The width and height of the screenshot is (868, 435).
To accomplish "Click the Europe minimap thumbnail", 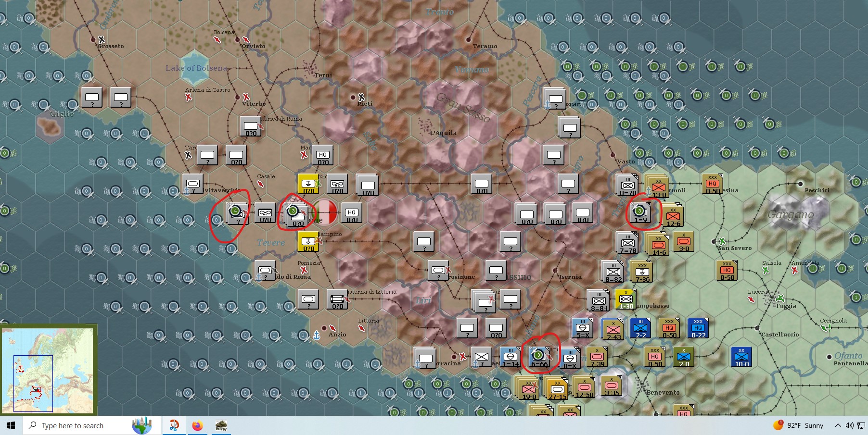I will point(48,370).
